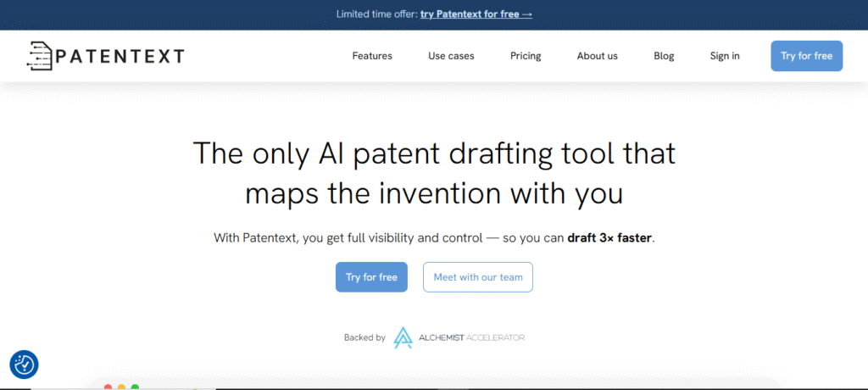This screenshot has height=390, width=868.
Task: Follow the try Patentext for free banner link
Action: (x=476, y=14)
